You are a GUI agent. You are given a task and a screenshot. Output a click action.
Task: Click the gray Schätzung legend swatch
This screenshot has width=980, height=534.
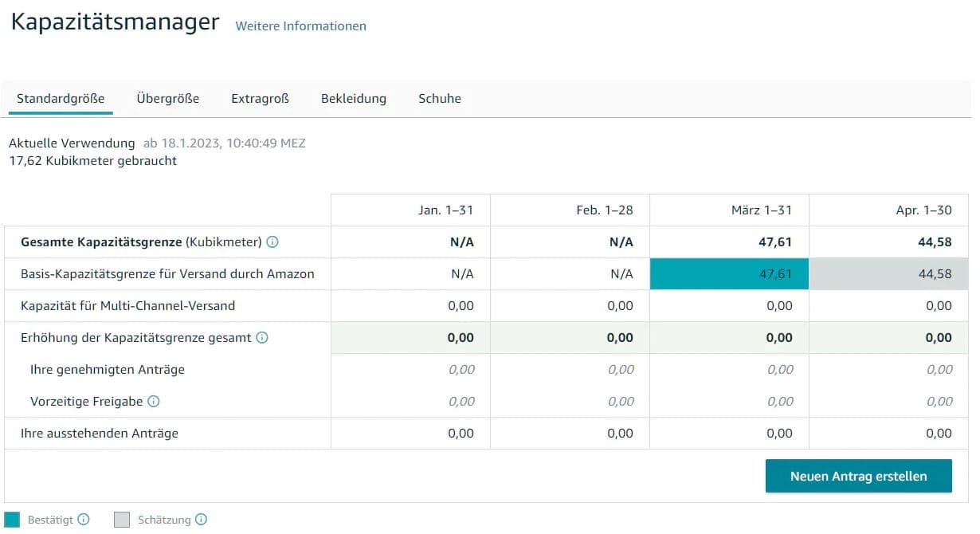point(122,520)
